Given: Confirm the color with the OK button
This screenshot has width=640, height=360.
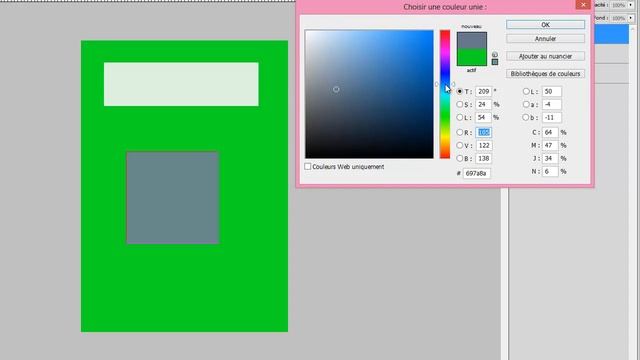Looking at the screenshot, I should pyautogui.click(x=545, y=25).
